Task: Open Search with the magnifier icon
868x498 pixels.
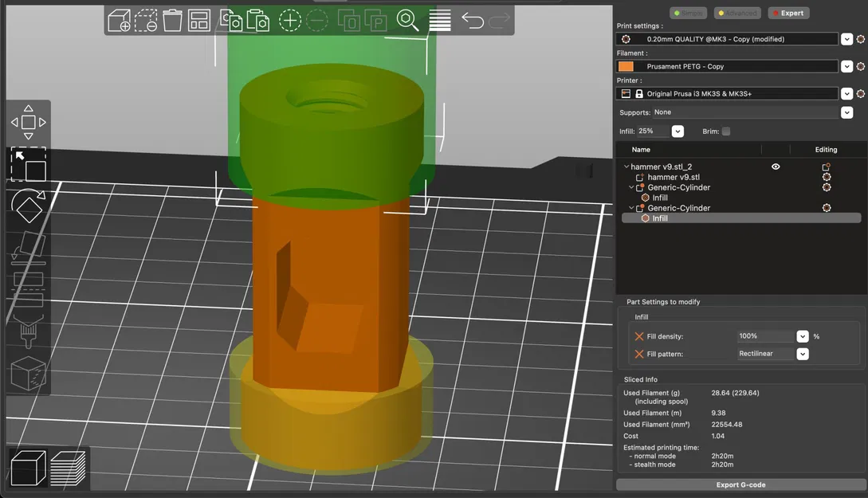Action: (x=407, y=21)
